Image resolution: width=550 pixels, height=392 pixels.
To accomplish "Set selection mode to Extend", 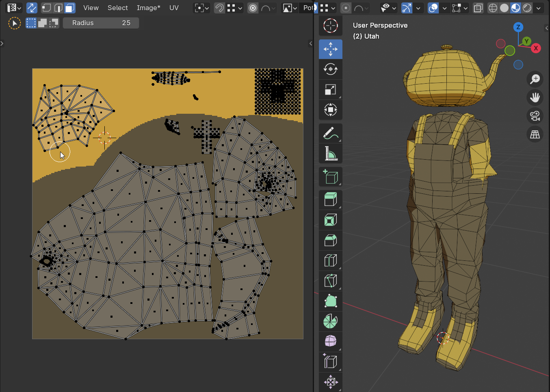I will point(42,23).
